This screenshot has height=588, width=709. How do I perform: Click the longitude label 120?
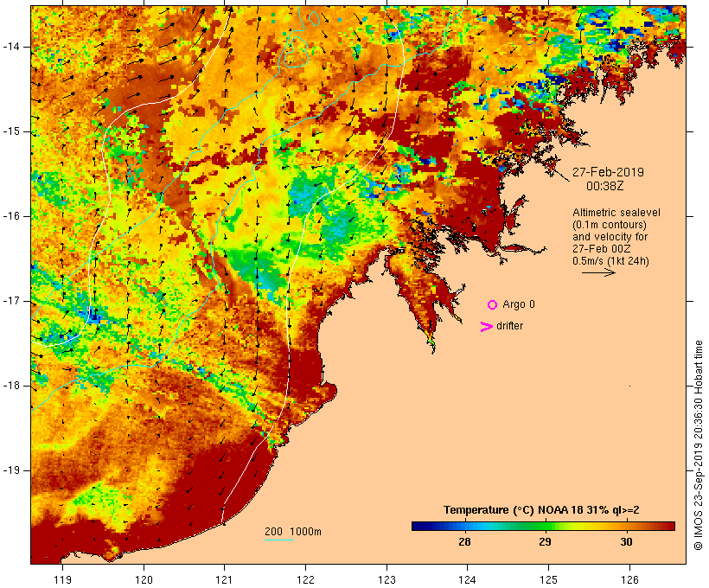[144, 579]
